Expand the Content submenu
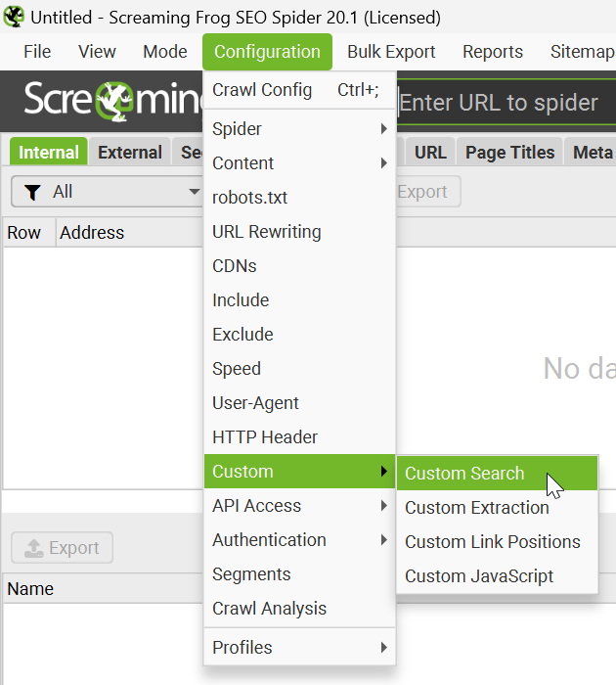The height and width of the screenshot is (685, 616). tap(299, 163)
